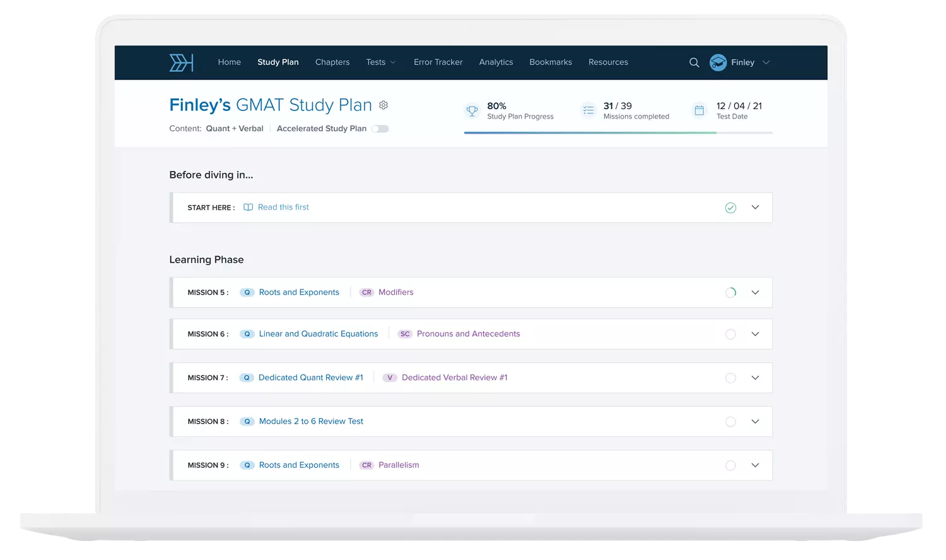Go to Home in navigation bar
This screenshot has height=560, width=946.
pos(230,62)
